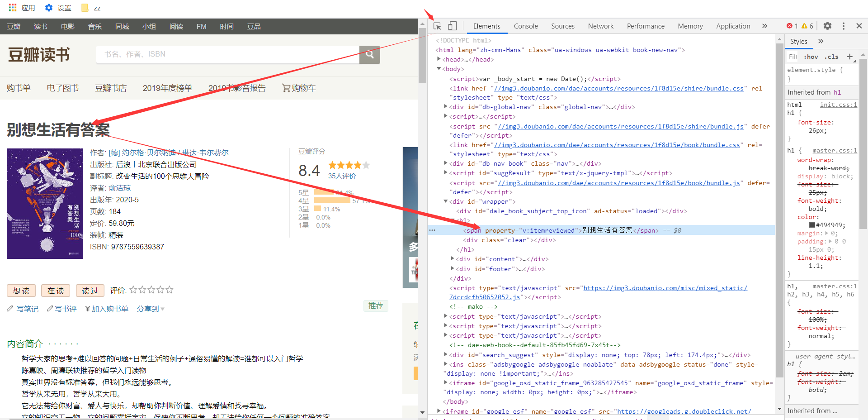This screenshot has width=868, height=420.
Task: Switch to the Performance tab
Action: (x=646, y=26)
